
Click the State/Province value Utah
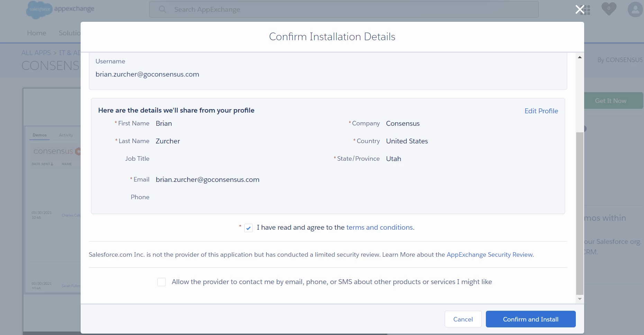(x=393, y=159)
